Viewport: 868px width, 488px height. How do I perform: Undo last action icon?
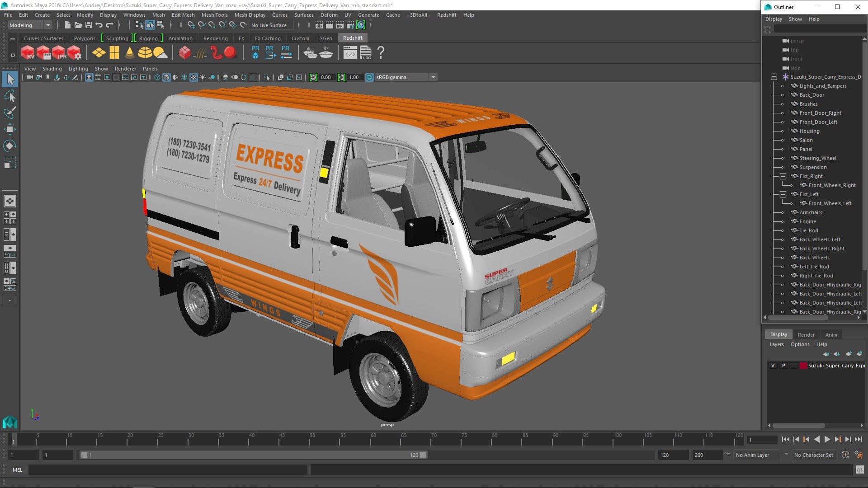pyautogui.click(x=99, y=25)
